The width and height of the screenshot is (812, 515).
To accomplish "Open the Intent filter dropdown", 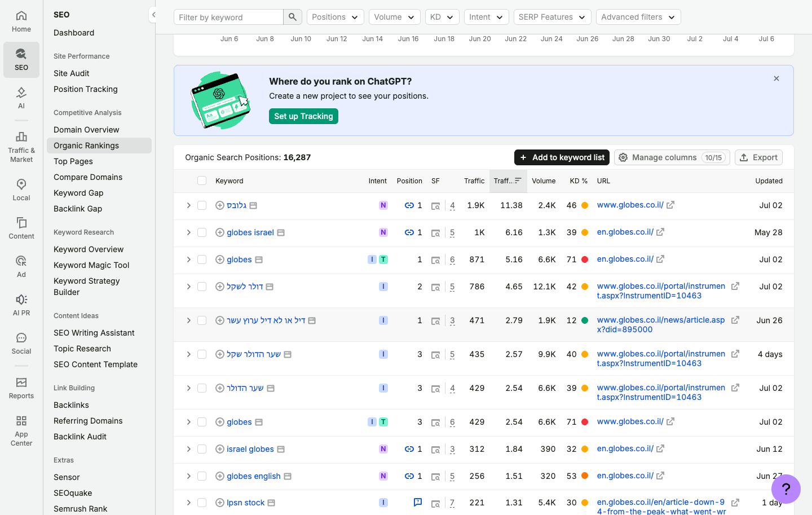I will 487,17.
